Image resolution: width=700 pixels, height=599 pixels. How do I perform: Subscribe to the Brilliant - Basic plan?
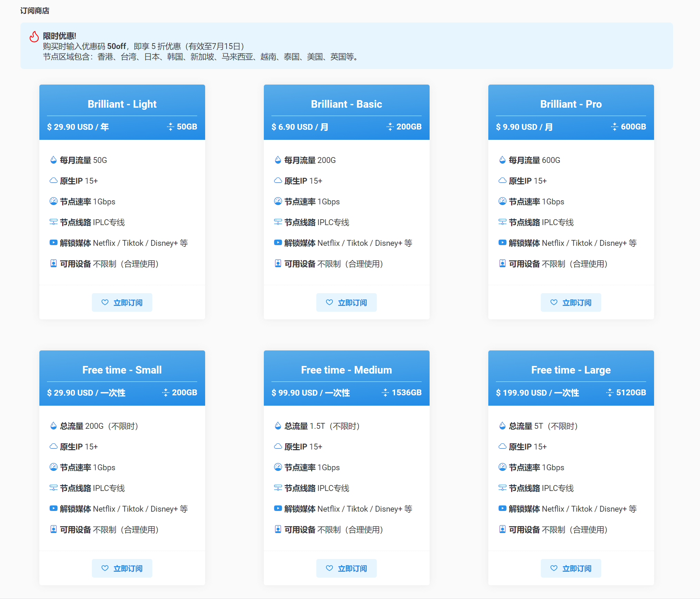[x=346, y=302]
